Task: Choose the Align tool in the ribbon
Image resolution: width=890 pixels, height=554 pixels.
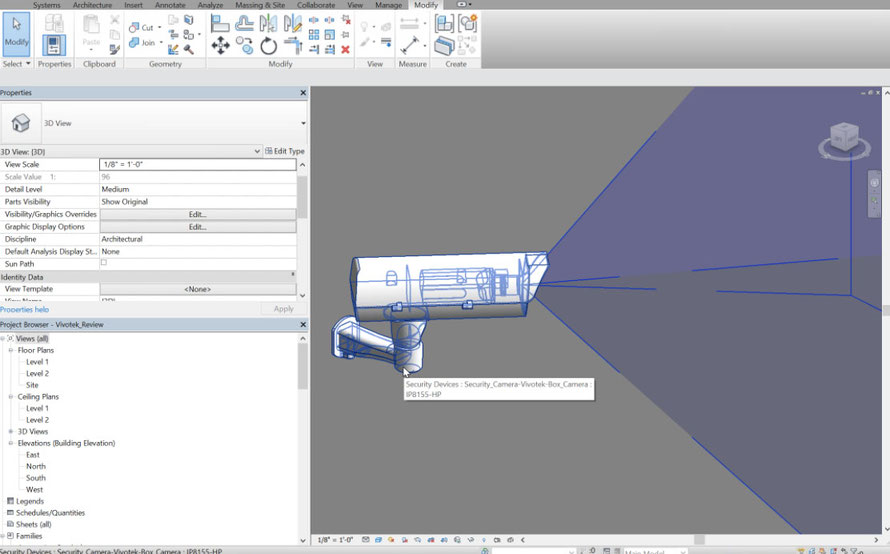Action: pyautogui.click(x=220, y=23)
